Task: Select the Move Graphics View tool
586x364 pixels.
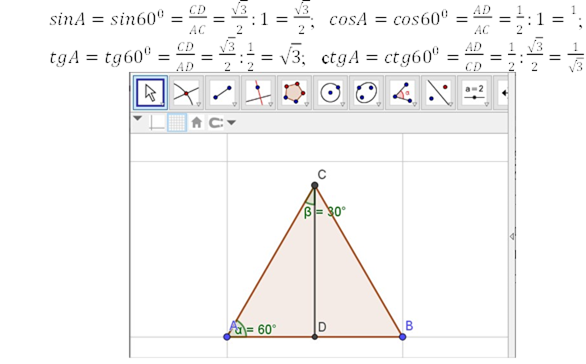Action: point(502,93)
